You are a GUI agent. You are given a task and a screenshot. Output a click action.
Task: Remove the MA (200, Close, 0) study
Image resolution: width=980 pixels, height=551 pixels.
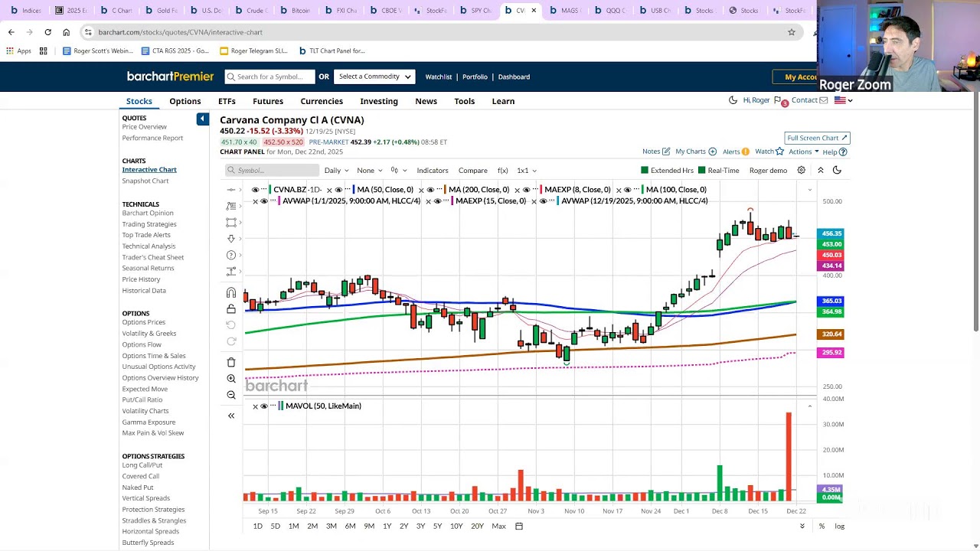420,190
